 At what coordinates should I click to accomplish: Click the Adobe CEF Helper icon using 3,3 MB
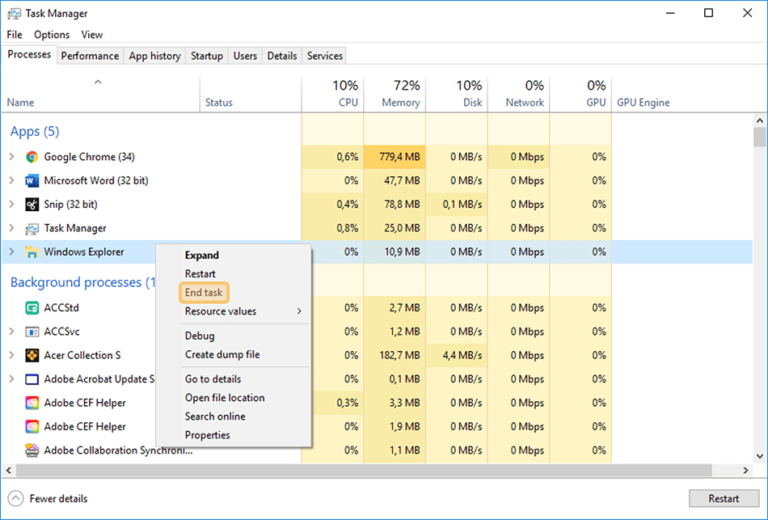pyautogui.click(x=32, y=403)
